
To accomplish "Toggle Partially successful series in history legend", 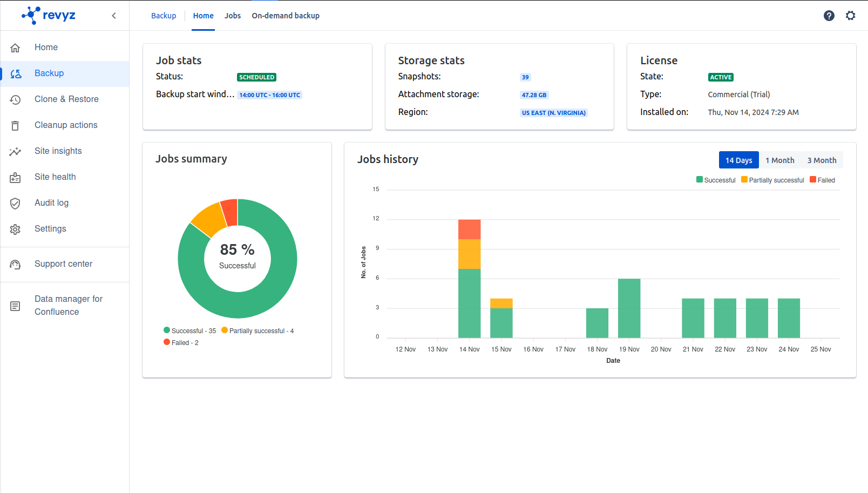I will coord(772,180).
